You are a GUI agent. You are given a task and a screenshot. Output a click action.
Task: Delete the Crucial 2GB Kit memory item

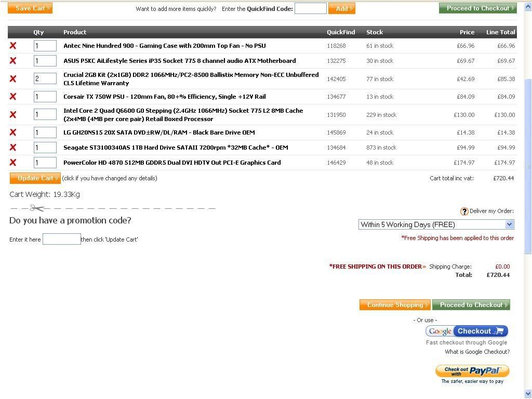(13, 79)
